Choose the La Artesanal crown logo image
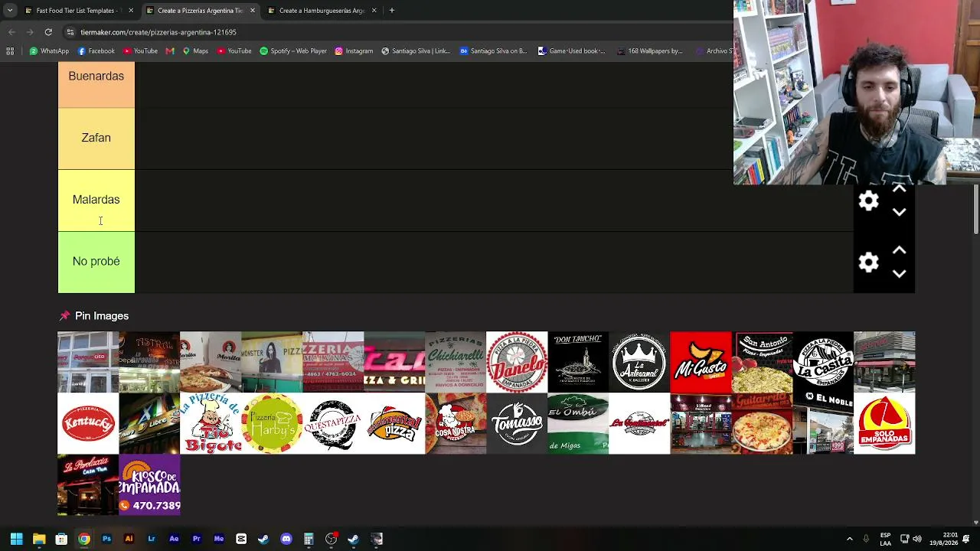Viewport: 980px width, 551px height. tap(639, 362)
